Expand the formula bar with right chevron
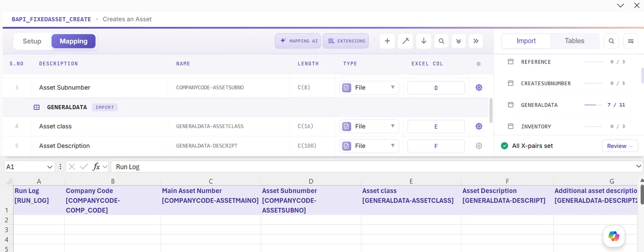Screen dimensions: 644x252 tap(638, 166)
